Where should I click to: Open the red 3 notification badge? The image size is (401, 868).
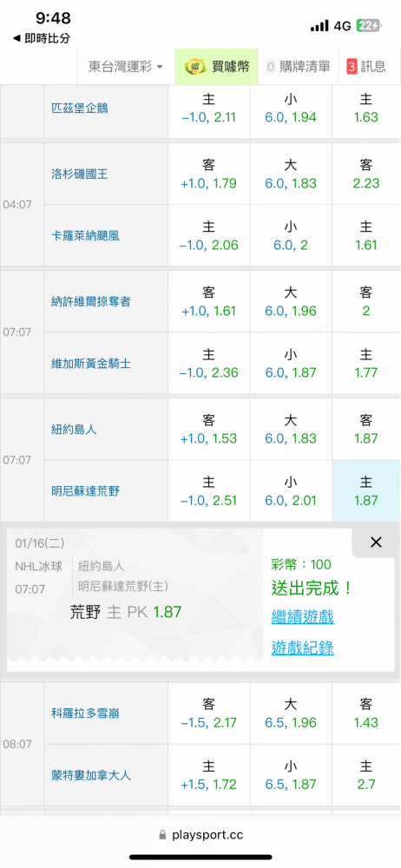[352, 67]
